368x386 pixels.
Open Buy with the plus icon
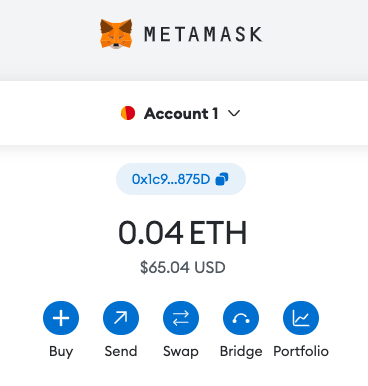[x=61, y=318]
